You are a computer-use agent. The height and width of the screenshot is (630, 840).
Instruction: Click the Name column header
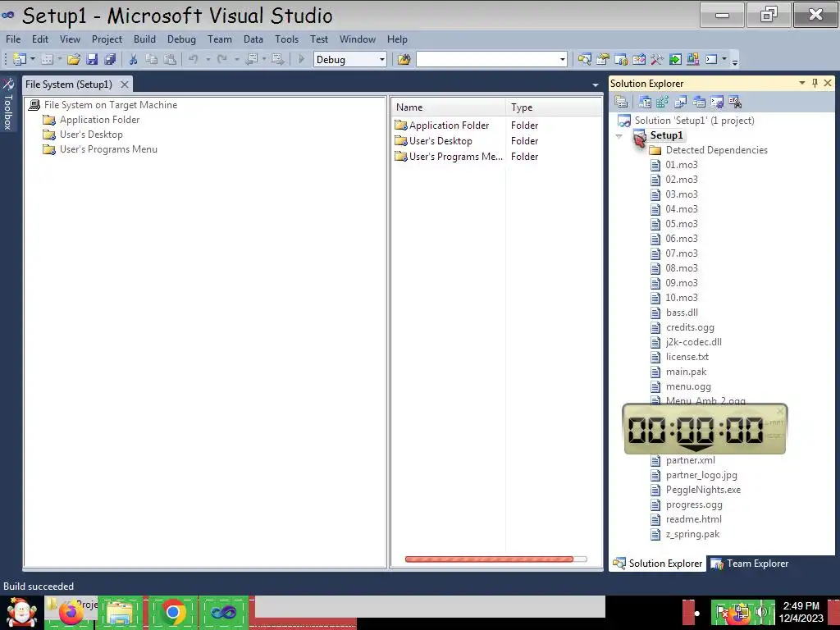[x=448, y=107]
